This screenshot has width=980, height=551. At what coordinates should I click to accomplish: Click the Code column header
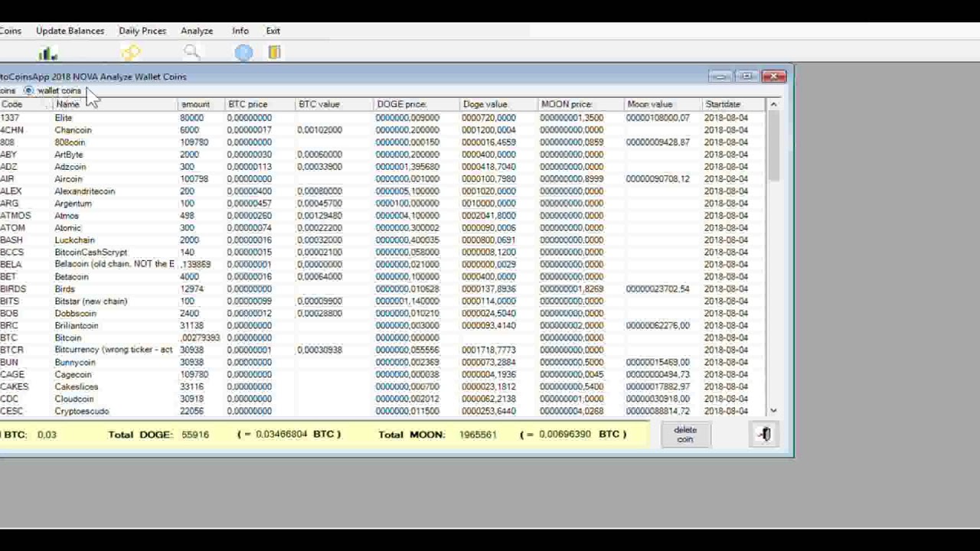pos(27,104)
